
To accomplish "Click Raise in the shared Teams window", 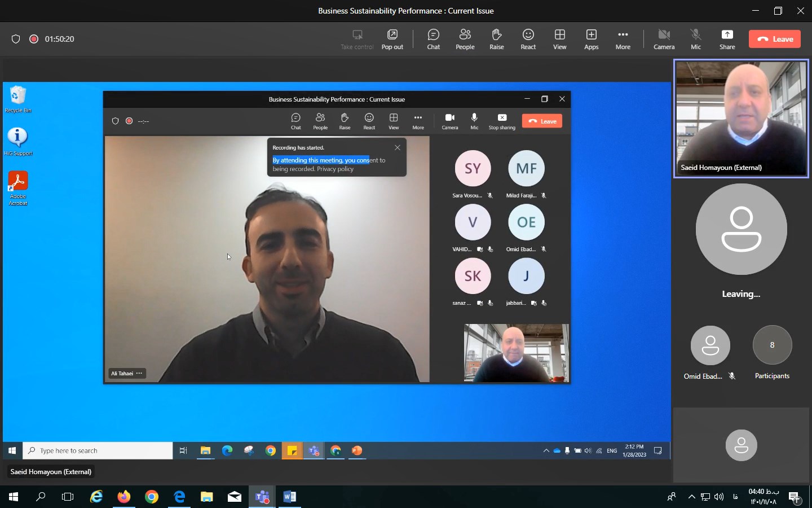I will (x=345, y=121).
